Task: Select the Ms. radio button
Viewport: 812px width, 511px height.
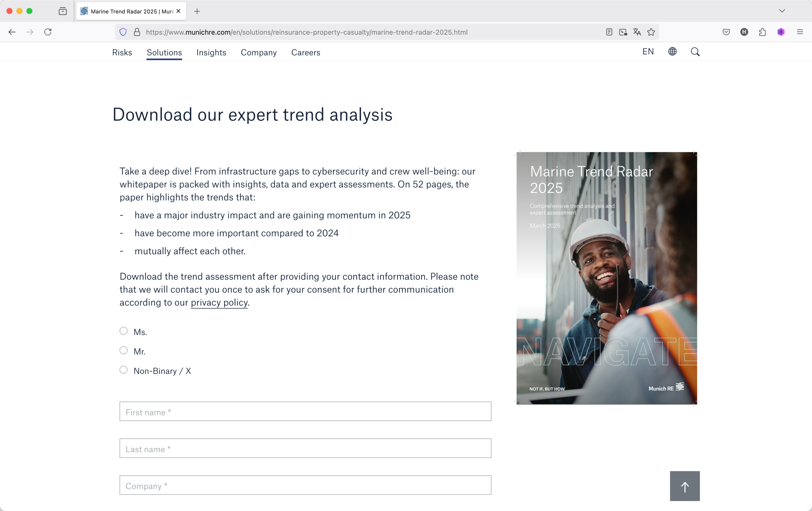Action: pyautogui.click(x=123, y=331)
